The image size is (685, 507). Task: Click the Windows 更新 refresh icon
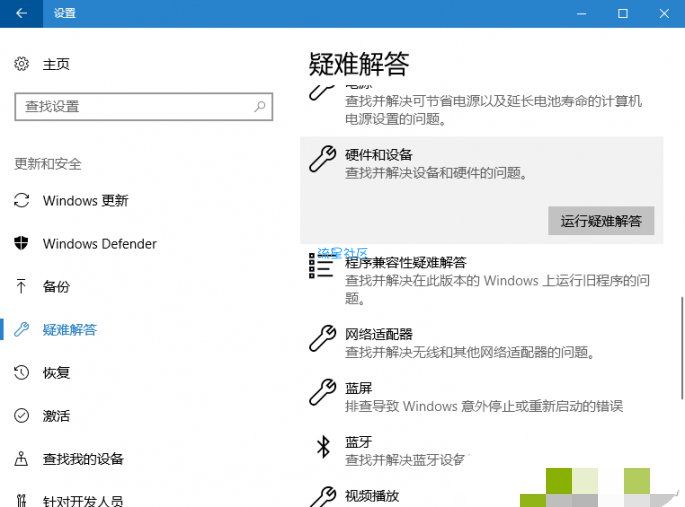pyautogui.click(x=21, y=200)
